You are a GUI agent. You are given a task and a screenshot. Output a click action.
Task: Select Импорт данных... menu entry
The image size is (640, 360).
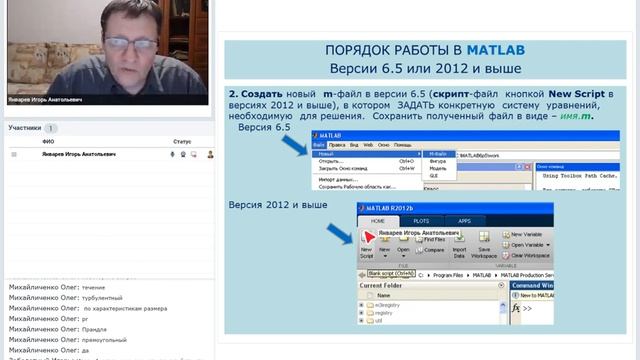(x=367, y=180)
